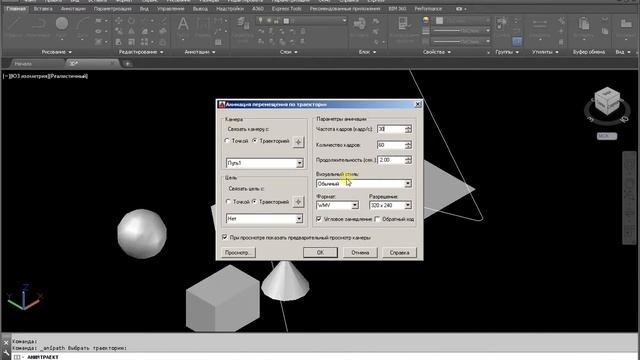Toggle camera preview on view checkbox

(225, 237)
